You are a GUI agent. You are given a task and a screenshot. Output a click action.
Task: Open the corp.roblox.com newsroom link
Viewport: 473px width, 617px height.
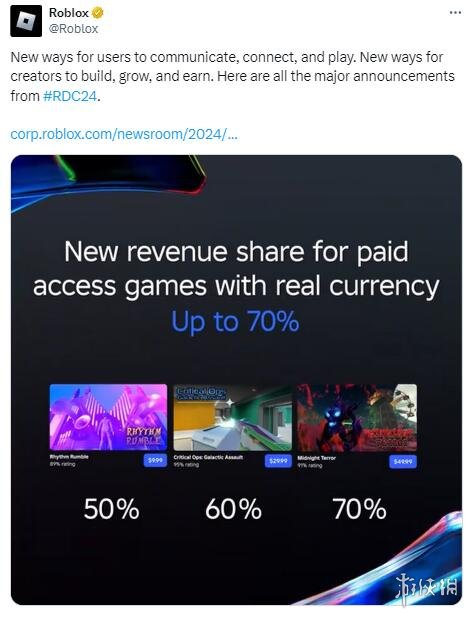(124, 134)
